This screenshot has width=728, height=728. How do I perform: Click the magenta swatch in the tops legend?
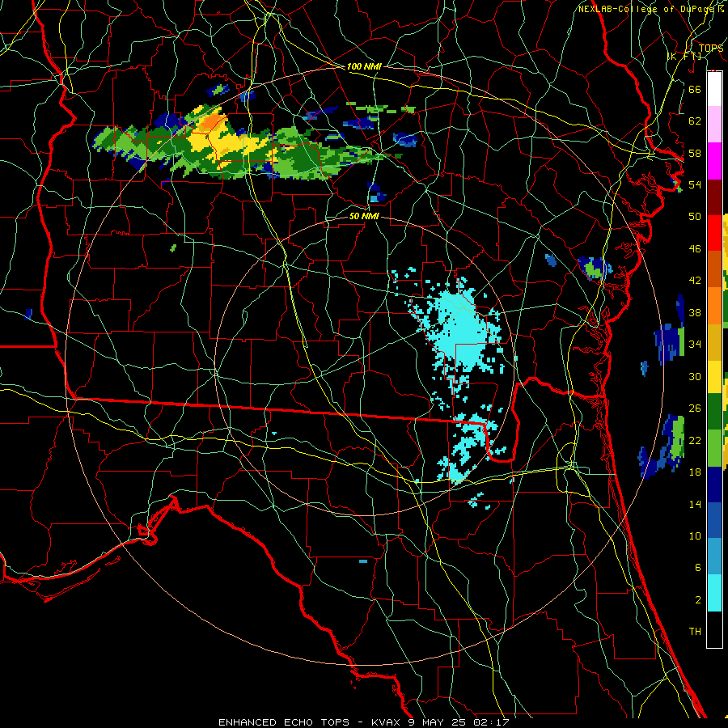[x=714, y=161]
